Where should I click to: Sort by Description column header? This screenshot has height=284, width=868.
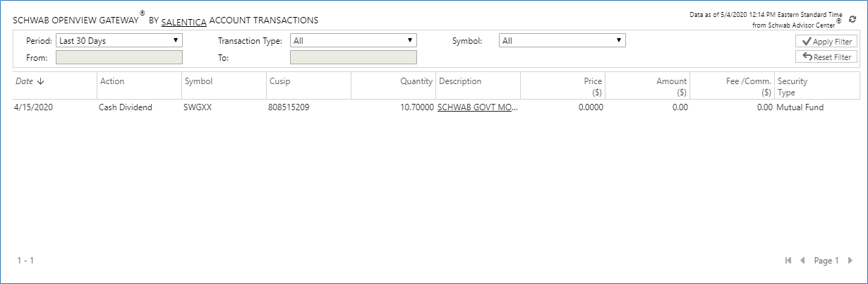pyautogui.click(x=460, y=81)
